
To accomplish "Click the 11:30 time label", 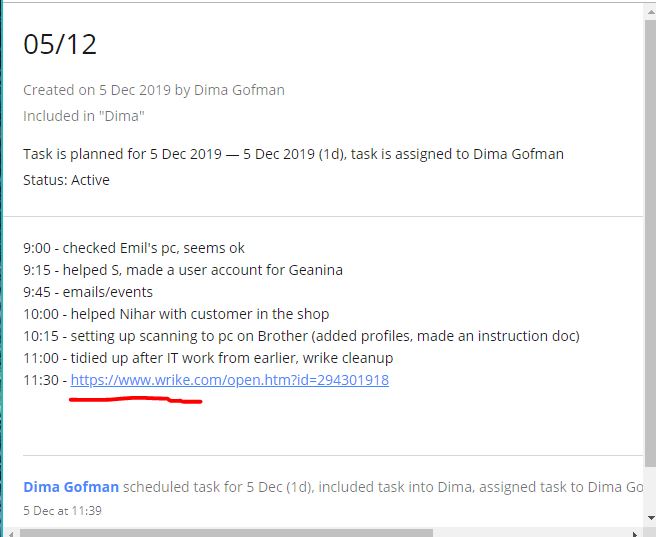I will click(41, 380).
